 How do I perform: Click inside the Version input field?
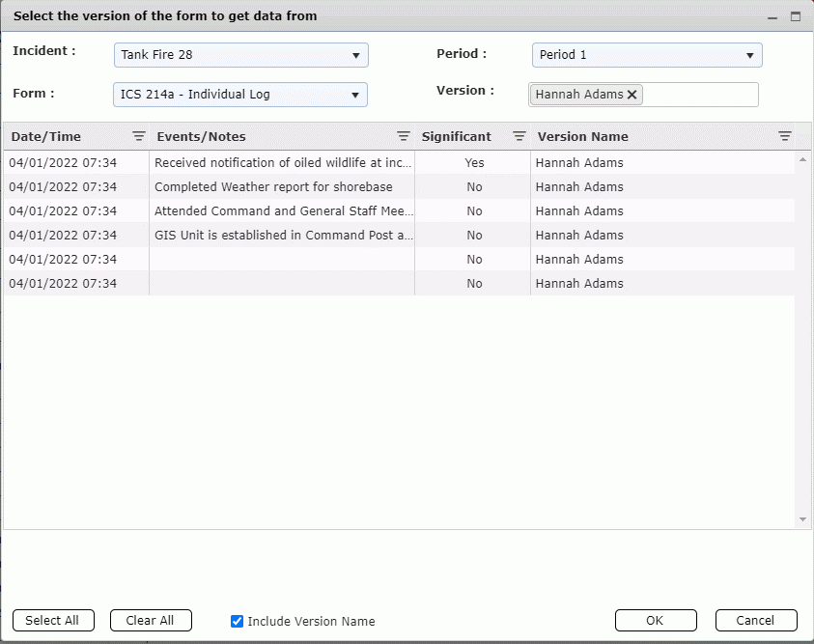click(x=699, y=95)
